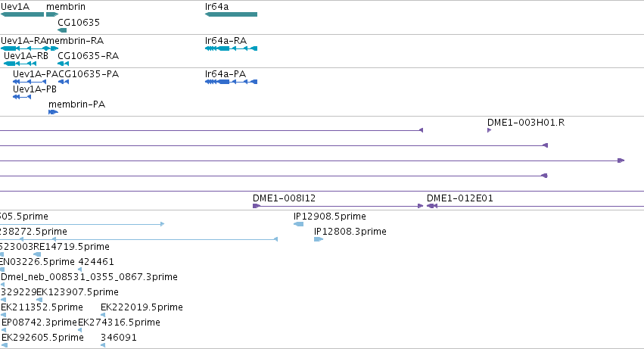Click the 'DME1-008I12' BAC label
The width and height of the screenshot is (644, 349).
click(285, 198)
